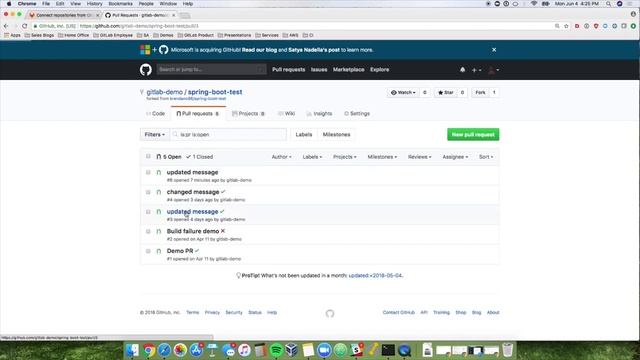Open Safari from the dock
This screenshot has width=640, height=360.
(164, 350)
